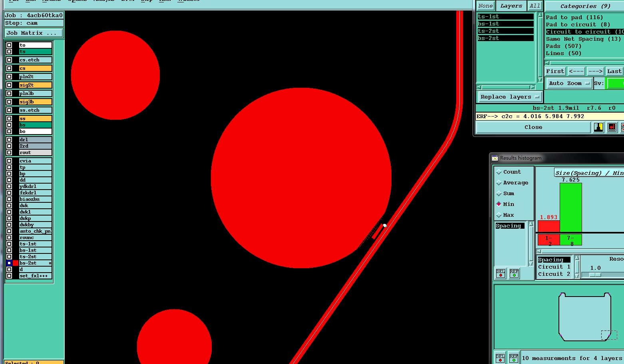The image size is (624, 364).
Task: Click the Resolution slider handle
Action: pos(595,275)
